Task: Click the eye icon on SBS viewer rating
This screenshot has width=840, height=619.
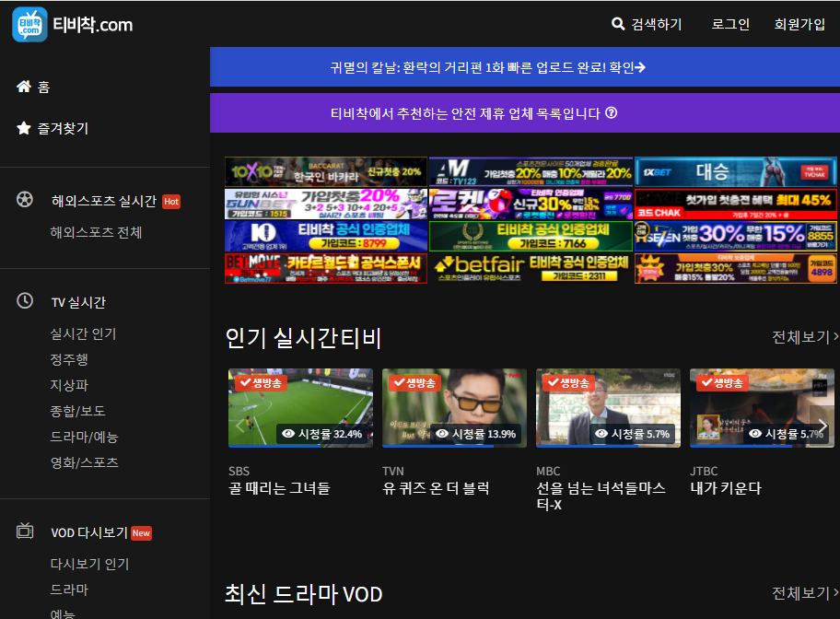Action: point(288,434)
